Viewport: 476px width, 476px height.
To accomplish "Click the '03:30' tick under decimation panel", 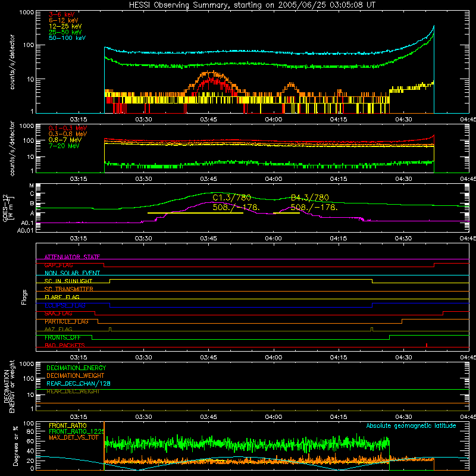I will click(143, 417).
